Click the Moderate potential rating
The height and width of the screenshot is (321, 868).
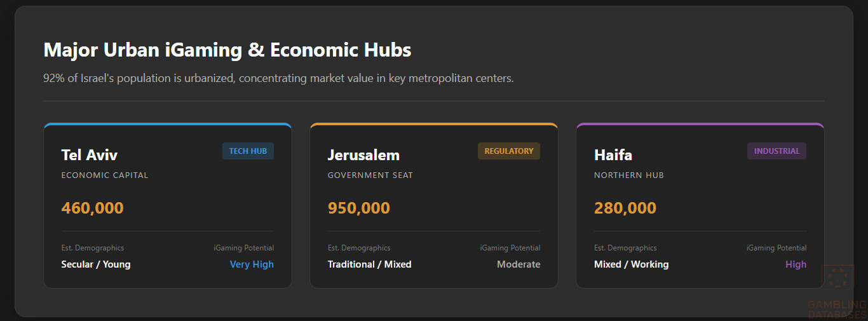coord(519,264)
